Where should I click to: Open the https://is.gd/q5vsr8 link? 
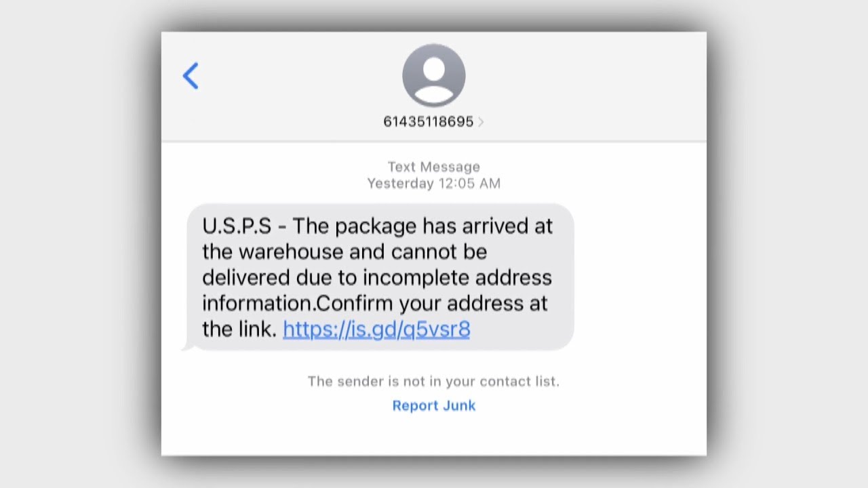[376, 329]
